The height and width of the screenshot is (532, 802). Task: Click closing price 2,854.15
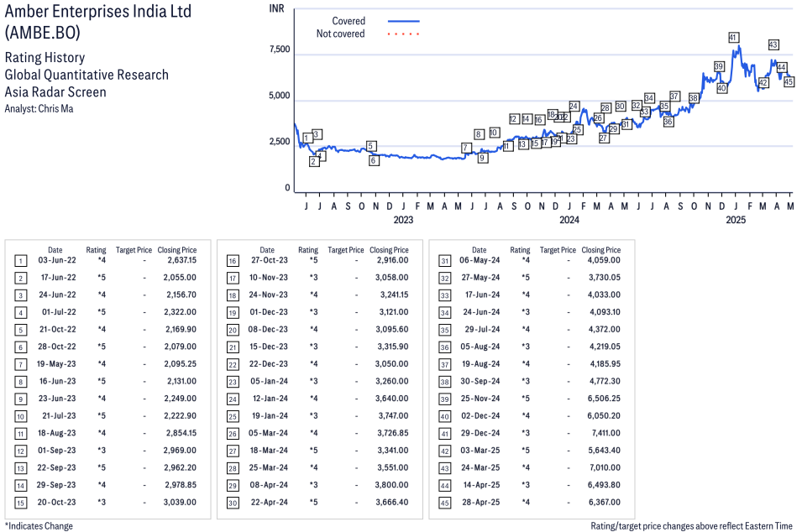(x=181, y=433)
